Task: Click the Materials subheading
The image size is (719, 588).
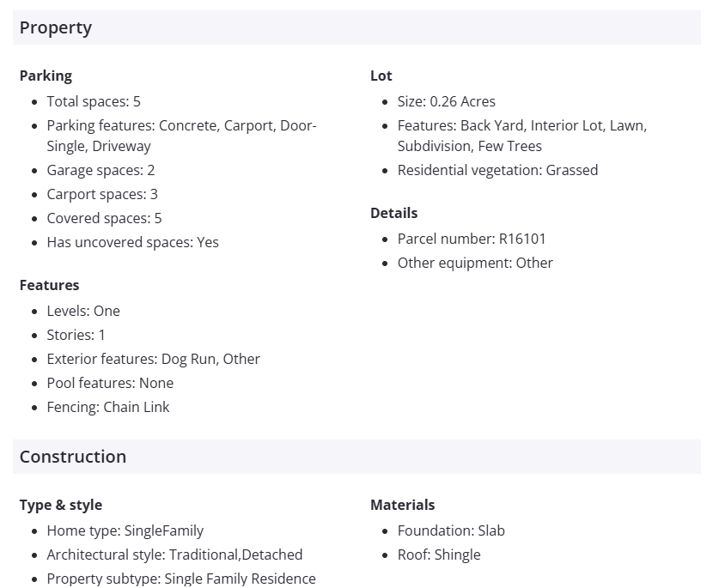Action: pyautogui.click(x=403, y=505)
